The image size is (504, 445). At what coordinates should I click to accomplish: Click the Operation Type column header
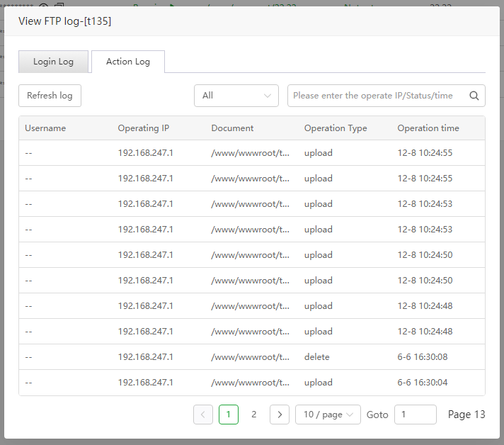coord(336,128)
